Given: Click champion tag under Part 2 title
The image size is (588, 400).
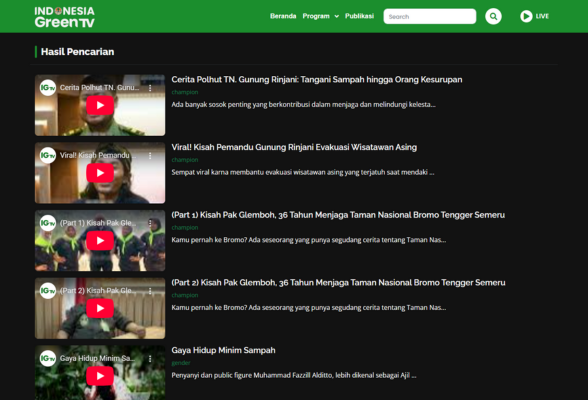Looking at the screenshot, I should [185, 295].
